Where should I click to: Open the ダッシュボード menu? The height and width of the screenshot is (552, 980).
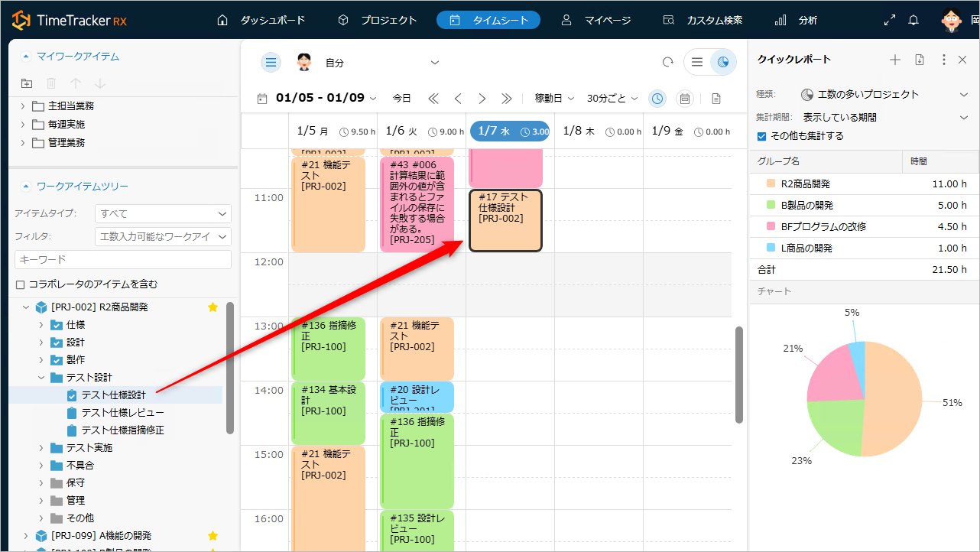[x=261, y=21]
